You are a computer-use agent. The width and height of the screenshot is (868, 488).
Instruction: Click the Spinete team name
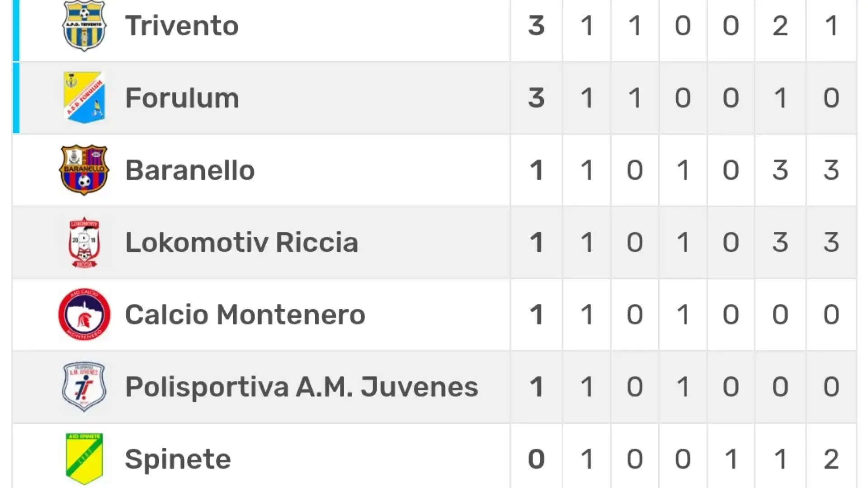[178, 459]
